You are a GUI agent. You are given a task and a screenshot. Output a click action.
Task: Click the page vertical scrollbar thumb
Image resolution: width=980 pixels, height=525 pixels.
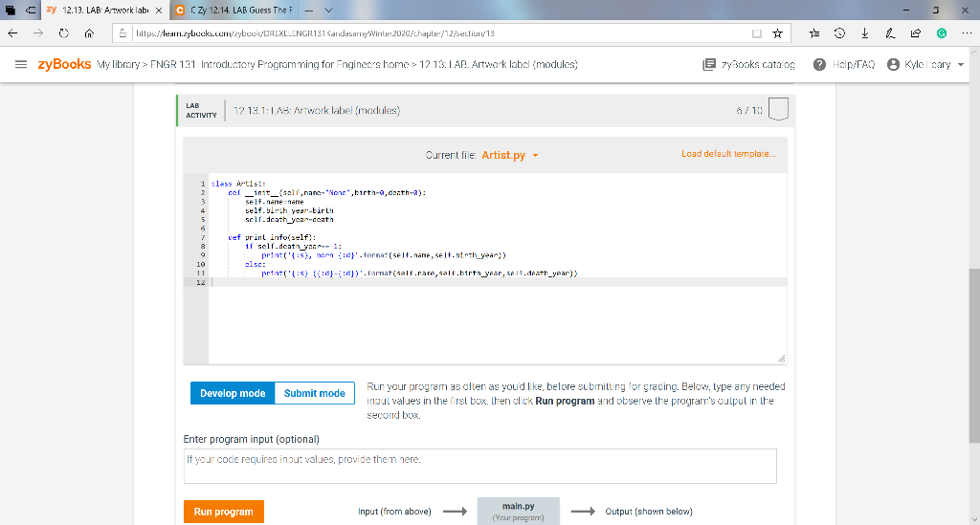coord(974,356)
